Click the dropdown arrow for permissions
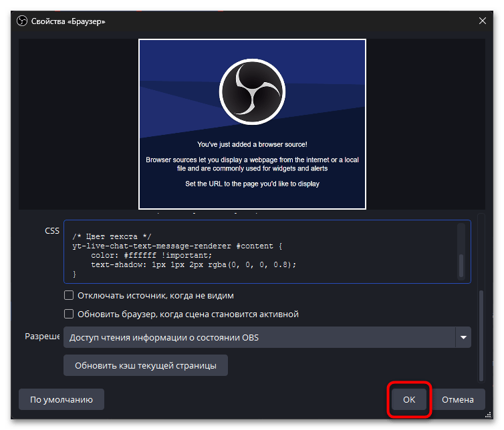Image resolution: width=504 pixels, height=430 pixels. [463, 338]
